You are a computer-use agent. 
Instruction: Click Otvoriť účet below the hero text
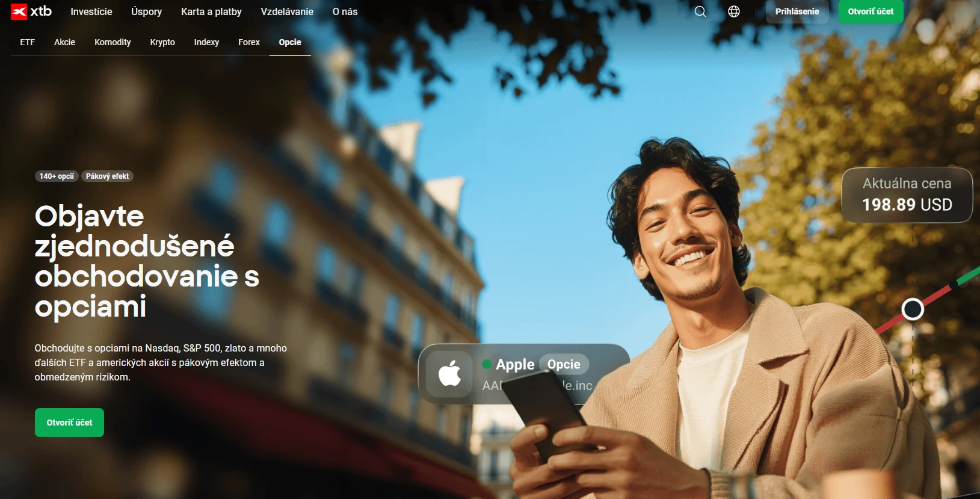(x=69, y=423)
